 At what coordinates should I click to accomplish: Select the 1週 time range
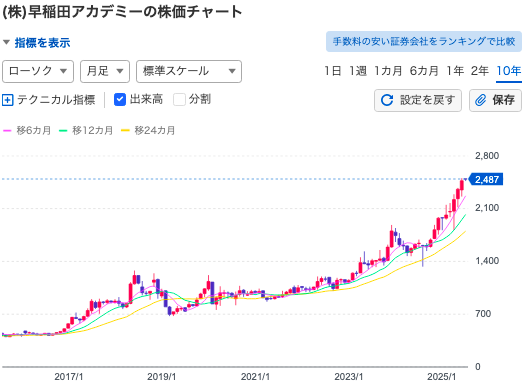[x=358, y=71]
